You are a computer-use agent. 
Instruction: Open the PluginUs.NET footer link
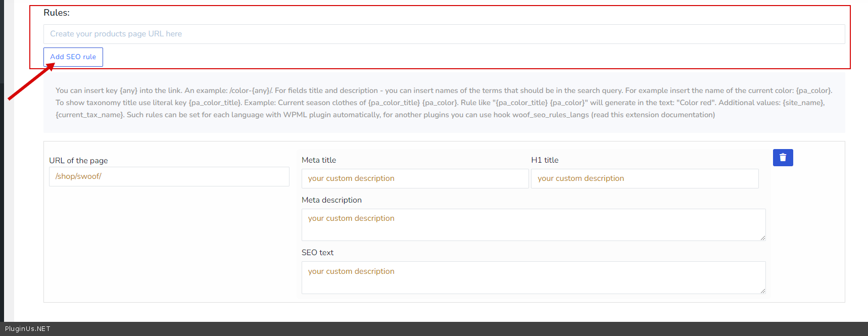28,329
